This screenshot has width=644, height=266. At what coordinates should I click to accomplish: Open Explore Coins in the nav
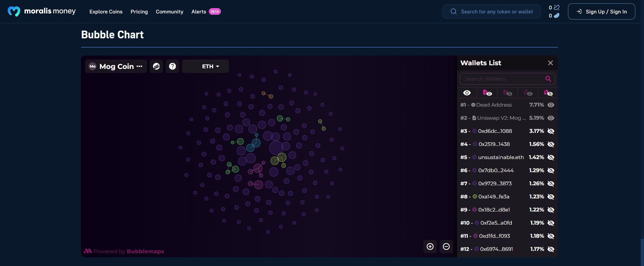[106, 11]
